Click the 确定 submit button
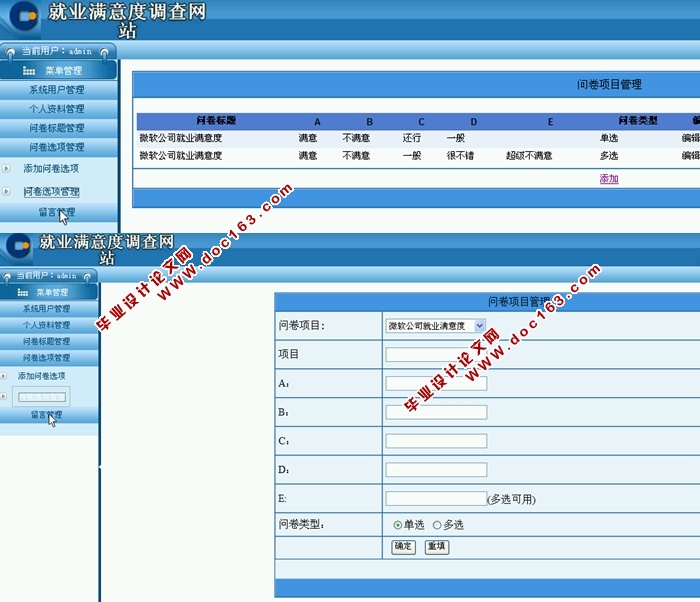700x602 pixels. click(x=403, y=547)
